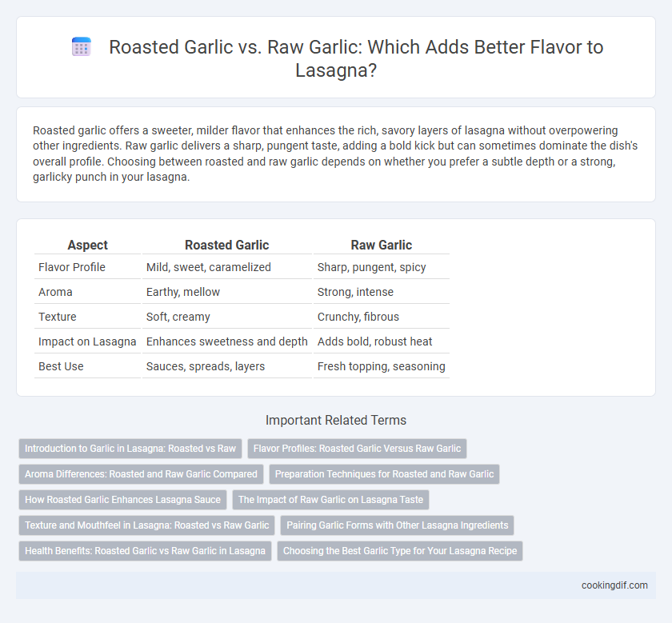Open 'The Impact of Raw Garlic on Lasagna Taste'
The image size is (672, 623).
point(331,500)
